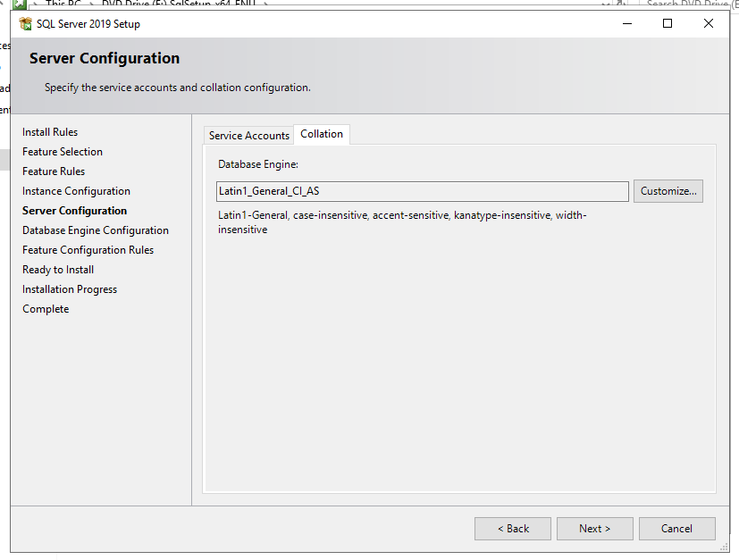The height and width of the screenshot is (560, 739).
Task: Cancel the SQL Server setup
Action: [x=676, y=529]
